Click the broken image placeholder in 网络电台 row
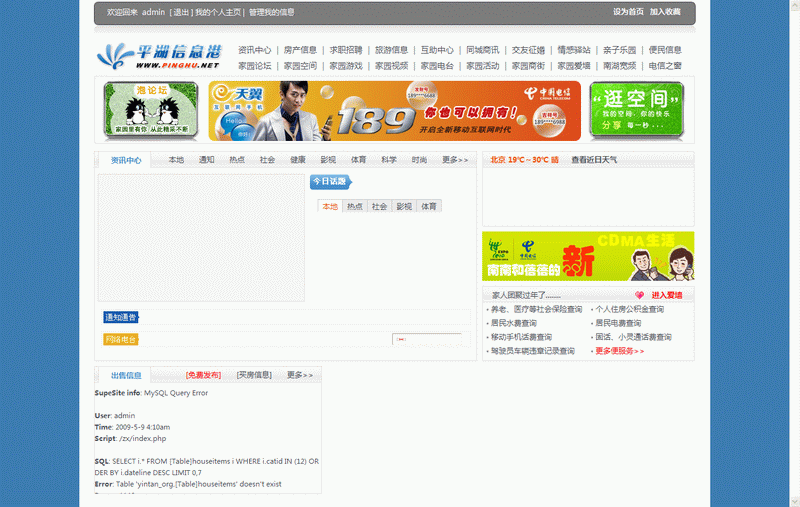 tap(402, 339)
